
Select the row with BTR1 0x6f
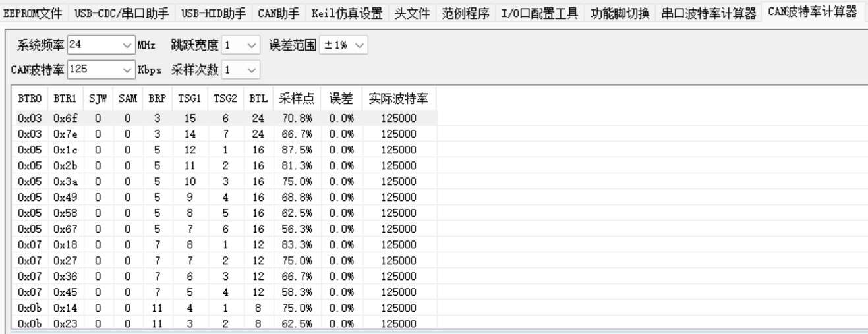(x=225, y=118)
